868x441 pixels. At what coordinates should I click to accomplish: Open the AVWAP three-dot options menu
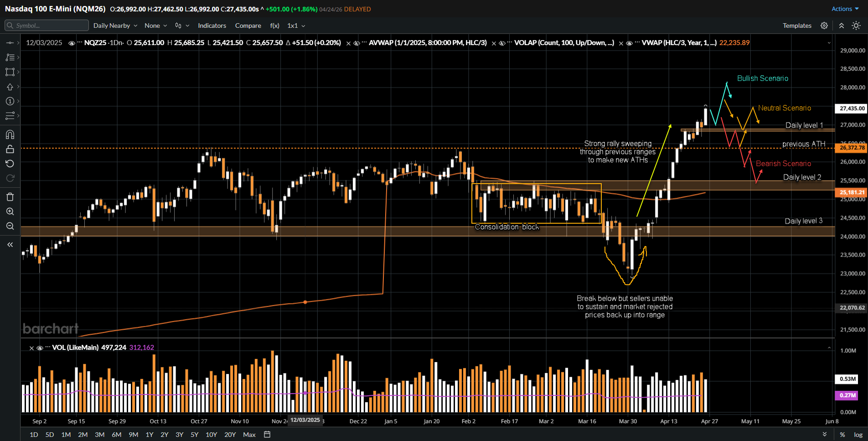coord(364,43)
